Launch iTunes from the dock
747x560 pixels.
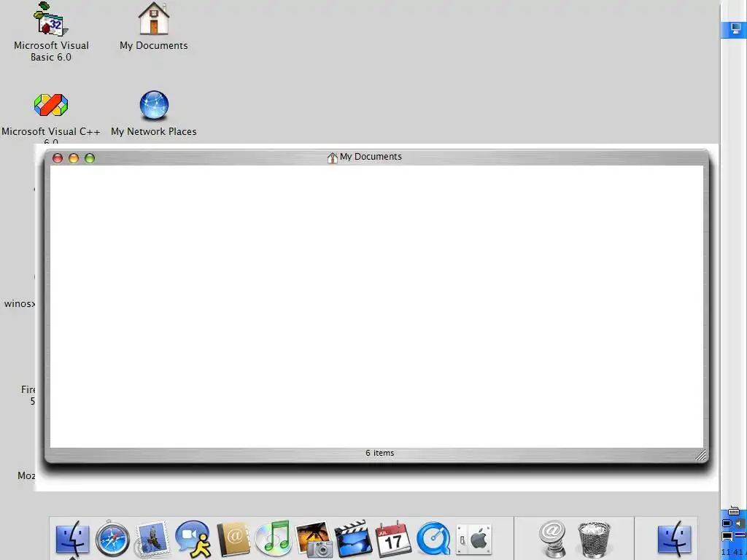(274, 539)
